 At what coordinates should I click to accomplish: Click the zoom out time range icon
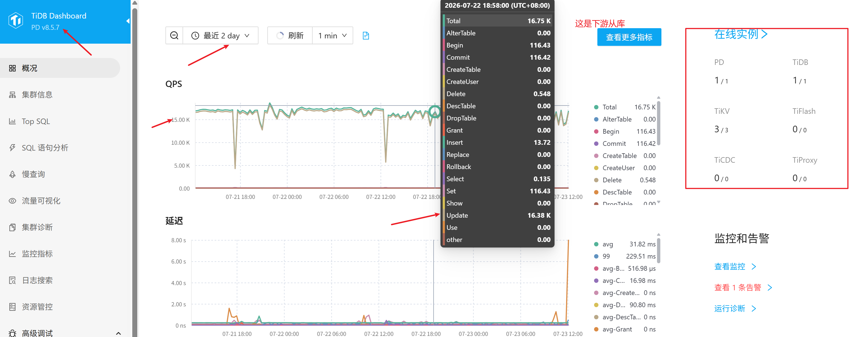coord(174,35)
